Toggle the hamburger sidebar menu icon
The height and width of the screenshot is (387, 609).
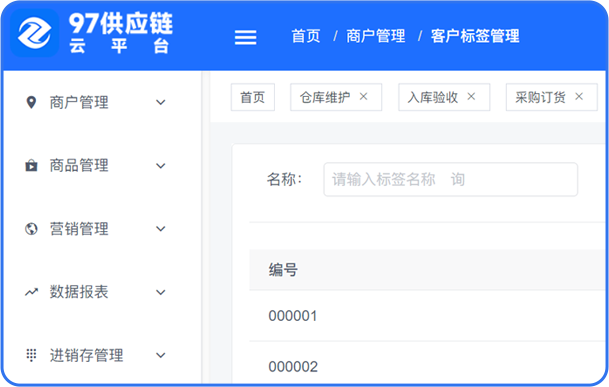[x=245, y=37]
